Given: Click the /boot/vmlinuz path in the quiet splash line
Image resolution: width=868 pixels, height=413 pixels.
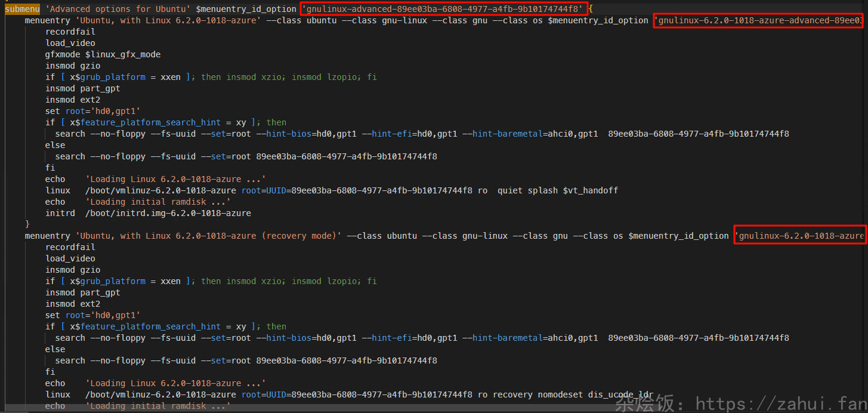Looking at the screenshot, I should 160,190.
